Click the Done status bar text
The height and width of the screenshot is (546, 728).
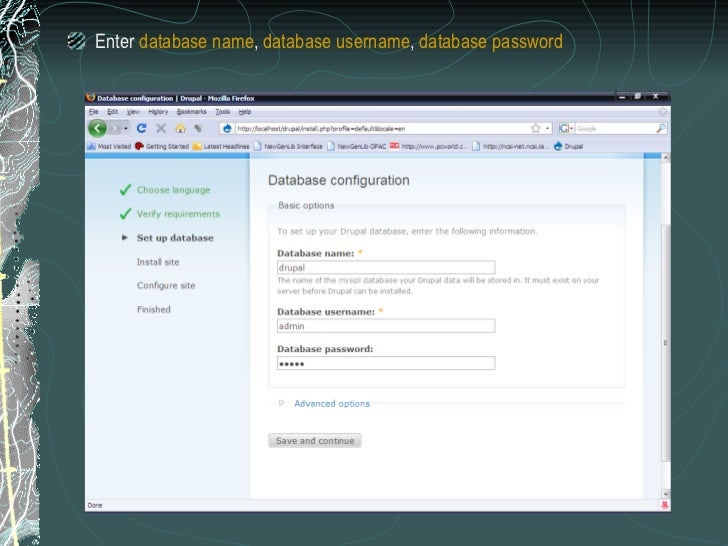coord(95,505)
